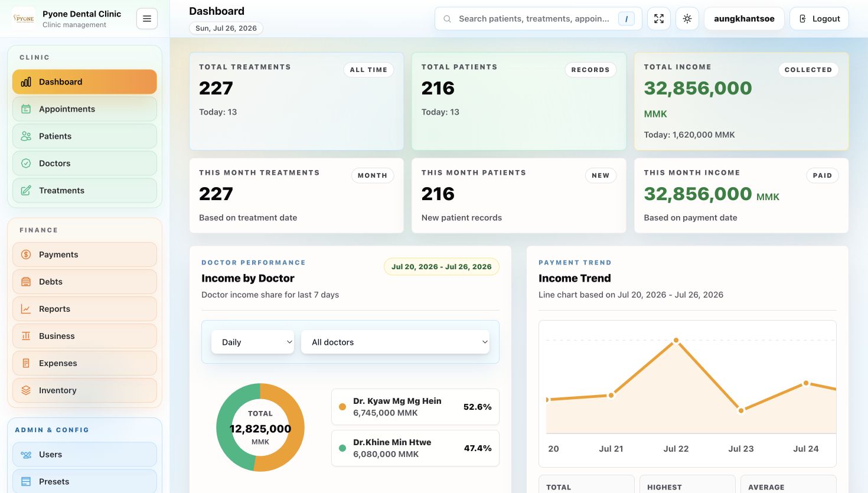The height and width of the screenshot is (493, 868).
Task: Click the This Month Income card
Action: coord(741,195)
